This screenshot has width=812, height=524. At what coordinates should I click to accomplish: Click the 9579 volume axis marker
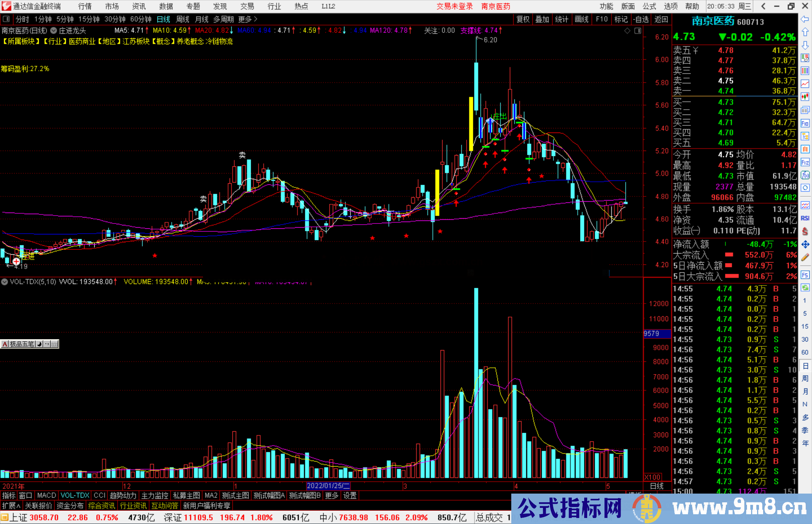(657, 333)
